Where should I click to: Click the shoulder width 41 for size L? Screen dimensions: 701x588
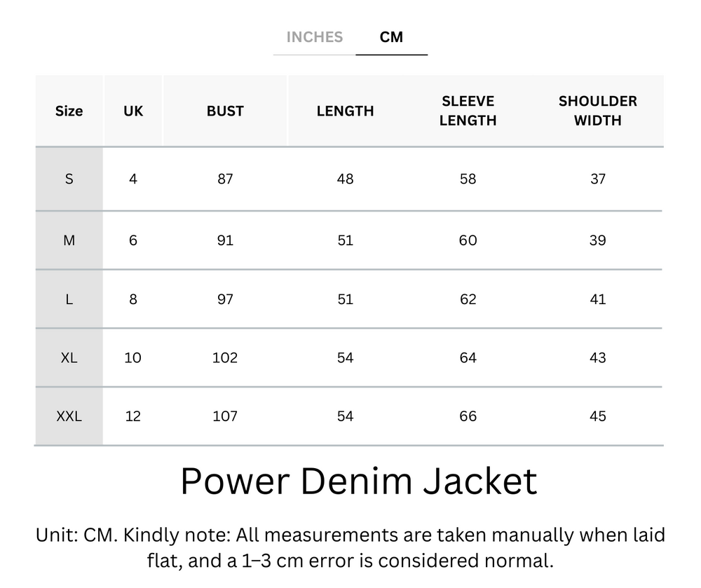(598, 299)
